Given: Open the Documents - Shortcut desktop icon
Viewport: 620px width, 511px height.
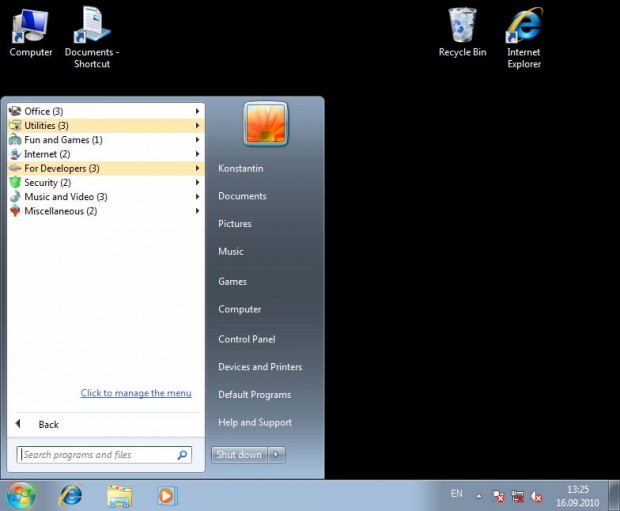Looking at the screenshot, I should pyautogui.click(x=92, y=38).
